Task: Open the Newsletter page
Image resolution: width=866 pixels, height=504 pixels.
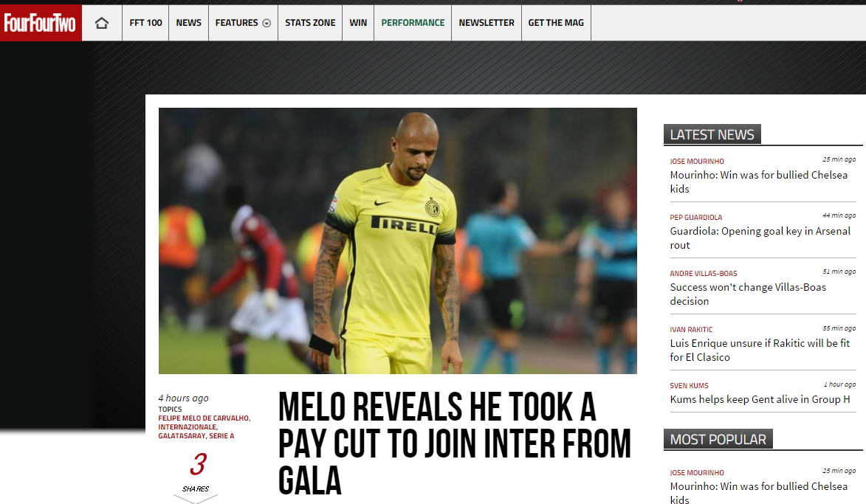Action: [x=486, y=23]
